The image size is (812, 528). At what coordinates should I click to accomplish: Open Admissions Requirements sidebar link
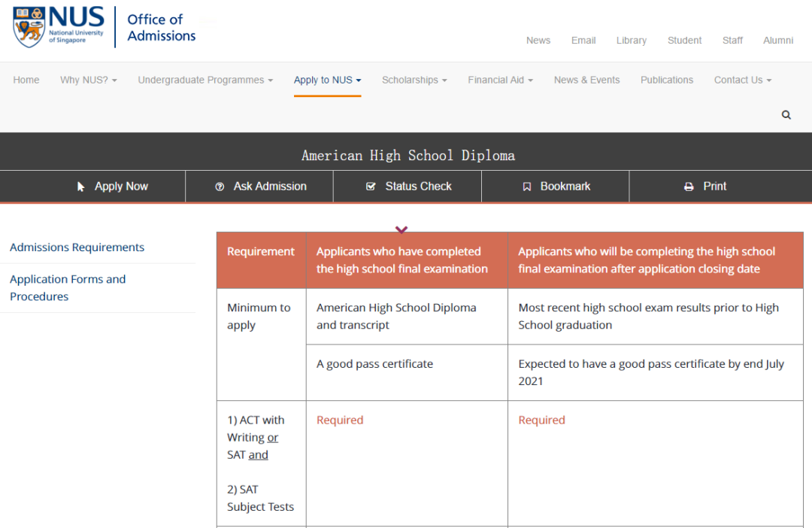click(77, 247)
